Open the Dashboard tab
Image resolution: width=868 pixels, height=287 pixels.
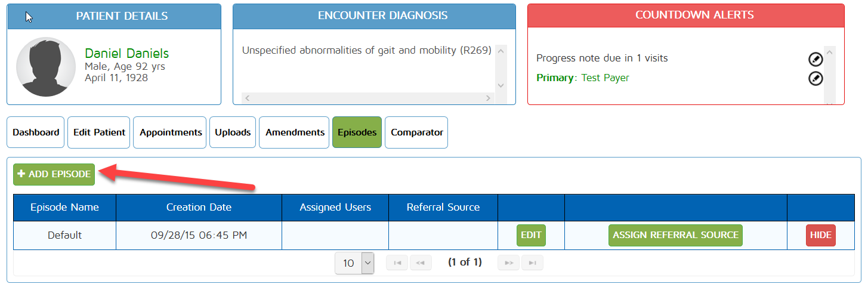pos(36,132)
